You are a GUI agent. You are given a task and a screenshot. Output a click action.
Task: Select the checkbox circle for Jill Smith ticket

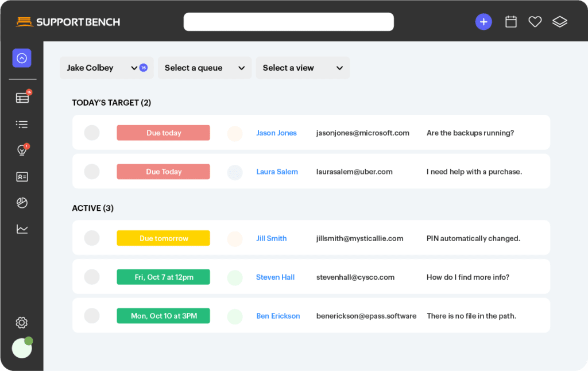point(92,238)
